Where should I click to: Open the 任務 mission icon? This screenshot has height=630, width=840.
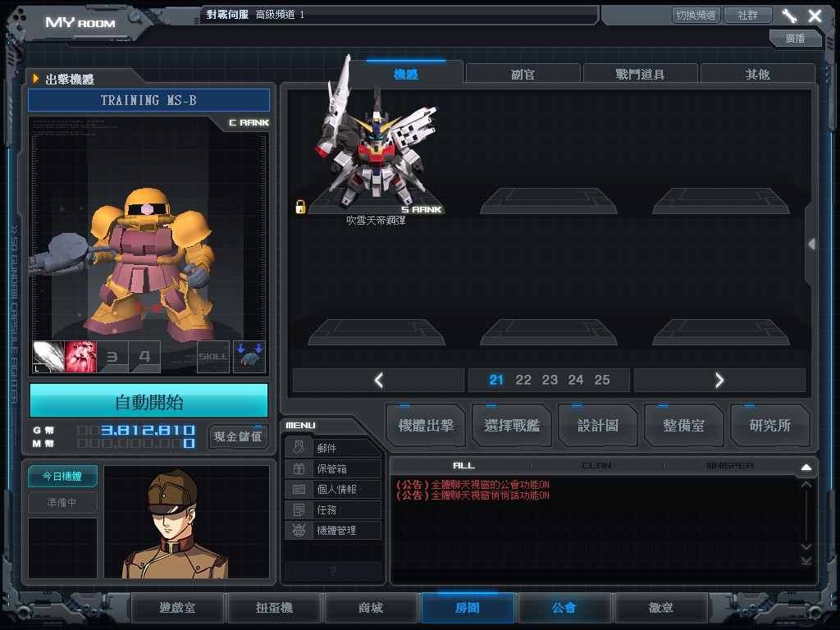(x=299, y=509)
